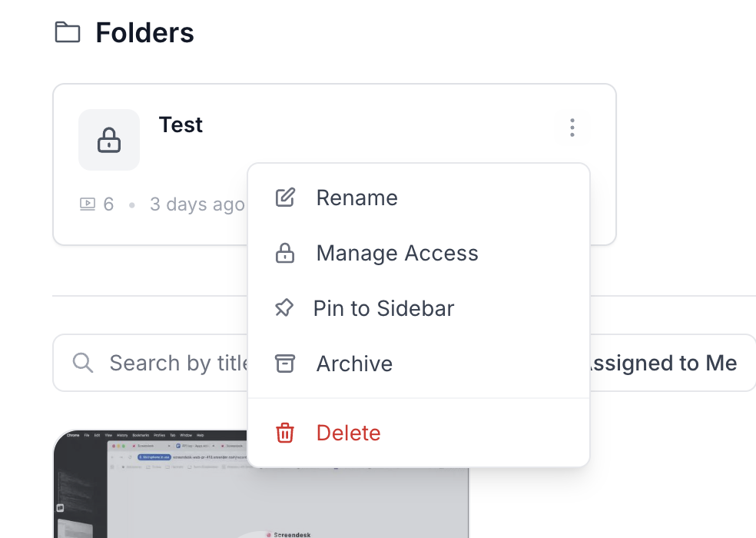The width and height of the screenshot is (756, 538).
Task: Click the red trash can icon
Action: pyautogui.click(x=285, y=433)
